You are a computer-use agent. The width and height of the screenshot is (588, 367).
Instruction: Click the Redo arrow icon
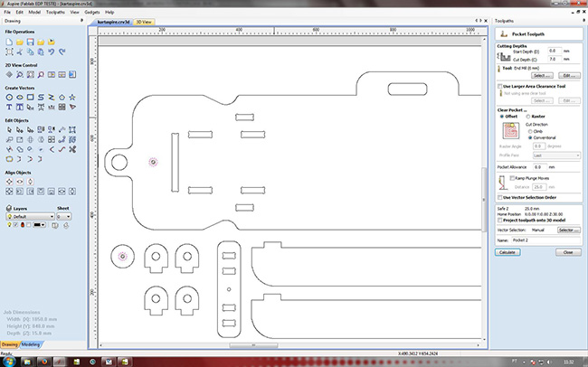click(x=62, y=52)
